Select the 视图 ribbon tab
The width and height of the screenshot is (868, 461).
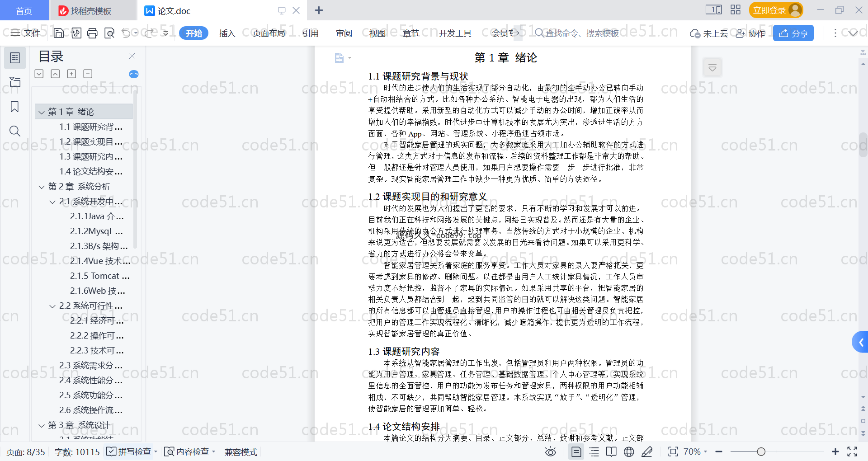pyautogui.click(x=377, y=33)
